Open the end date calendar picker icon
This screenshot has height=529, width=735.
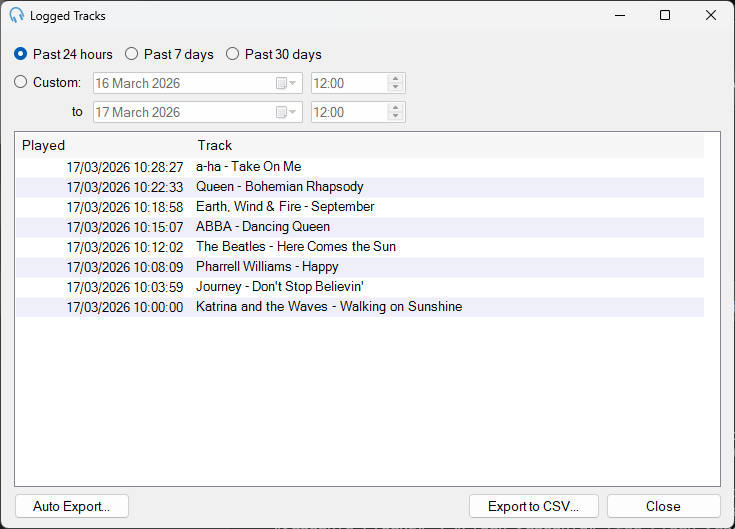point(285,112)
